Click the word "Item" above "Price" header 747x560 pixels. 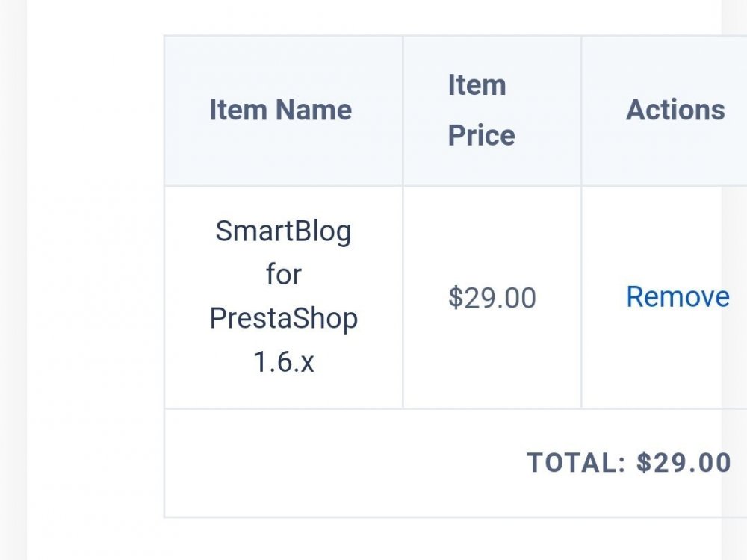477,85
